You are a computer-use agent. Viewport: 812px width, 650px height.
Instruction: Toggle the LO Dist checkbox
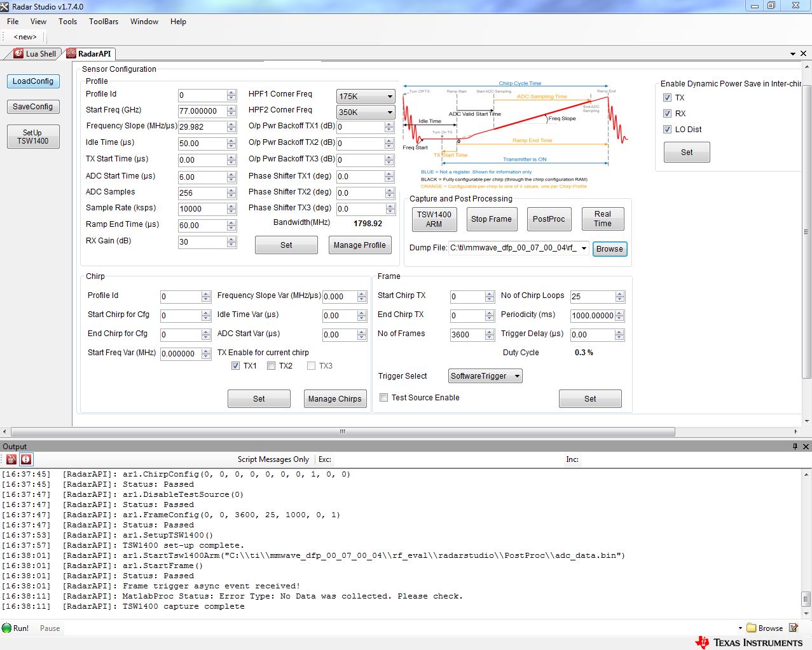(667, 130)
